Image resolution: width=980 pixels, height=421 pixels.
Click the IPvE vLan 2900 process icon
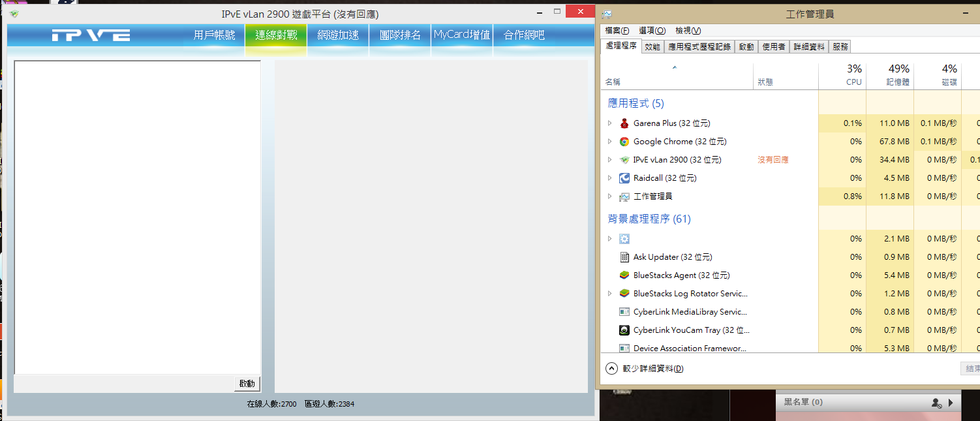[624, 160]
